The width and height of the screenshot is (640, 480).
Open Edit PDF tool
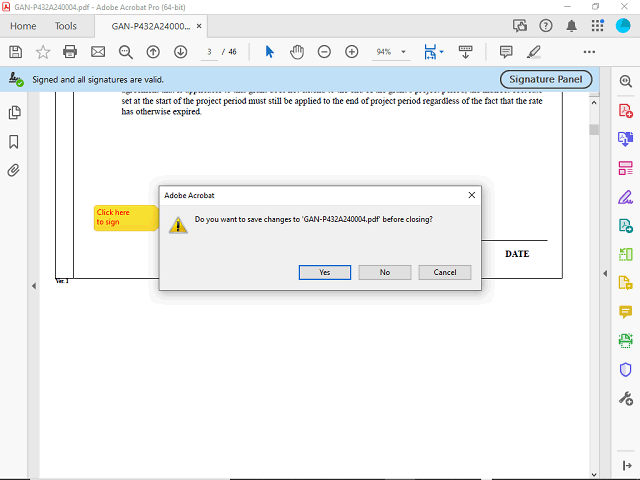[x=625, y=168]
